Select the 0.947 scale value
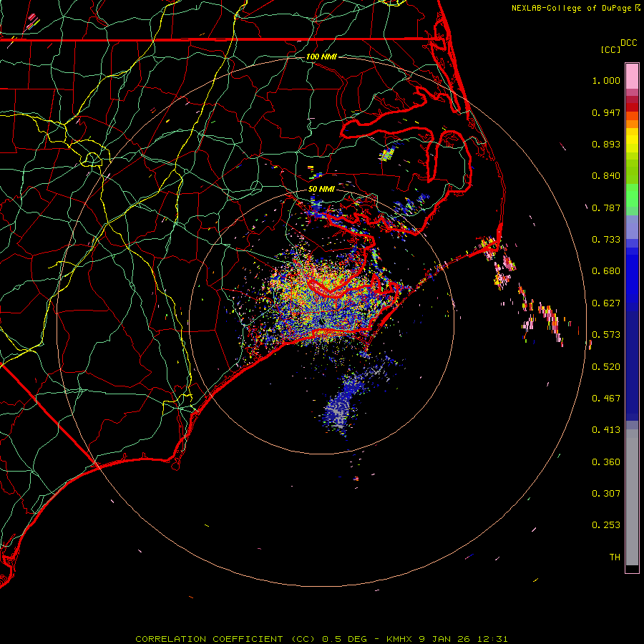This screenshot has width=644, height=644. coord(606,112)
